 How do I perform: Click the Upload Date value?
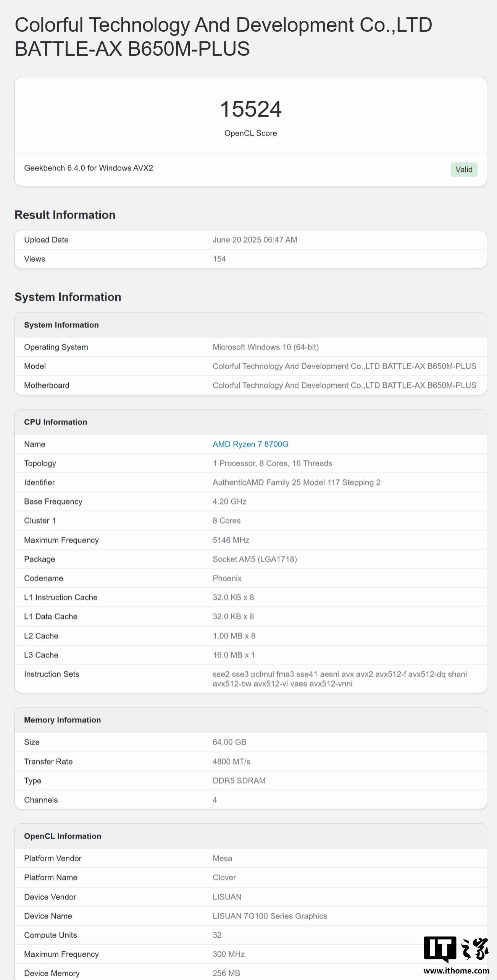coord(255,240)
